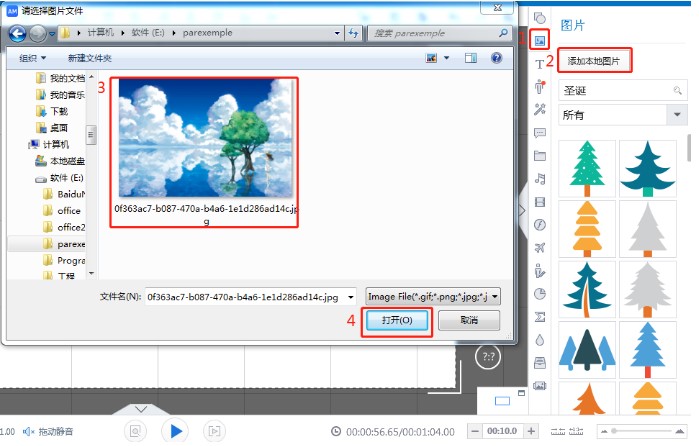
Task: Open the address bar history dropdown
Action: coord(337,33)
